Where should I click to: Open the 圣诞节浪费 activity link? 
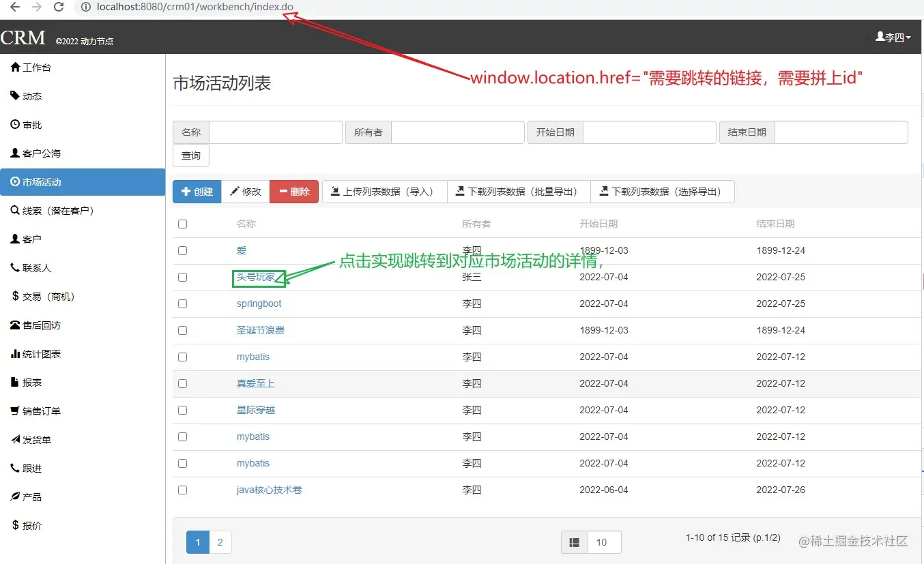[x=261, y=330]
